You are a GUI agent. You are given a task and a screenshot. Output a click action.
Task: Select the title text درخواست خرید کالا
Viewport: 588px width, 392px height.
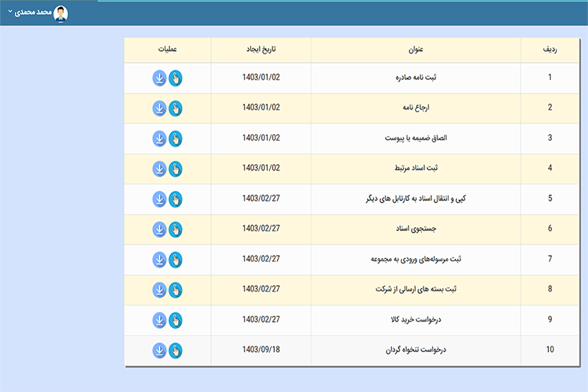coord(416,320)
